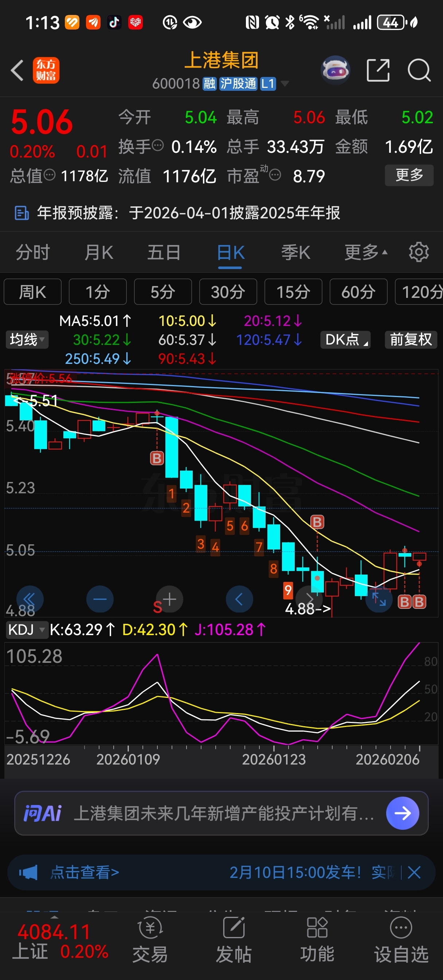Submit the 问AI question arrow
The image size is (443, 980).
pyautogui.click(x=403, y=813)
